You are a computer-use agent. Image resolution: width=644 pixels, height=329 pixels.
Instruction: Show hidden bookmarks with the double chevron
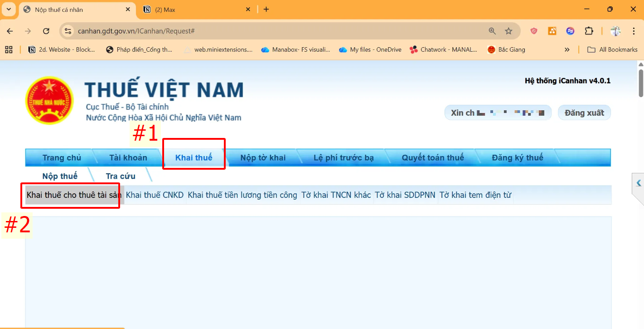[567, 49]
